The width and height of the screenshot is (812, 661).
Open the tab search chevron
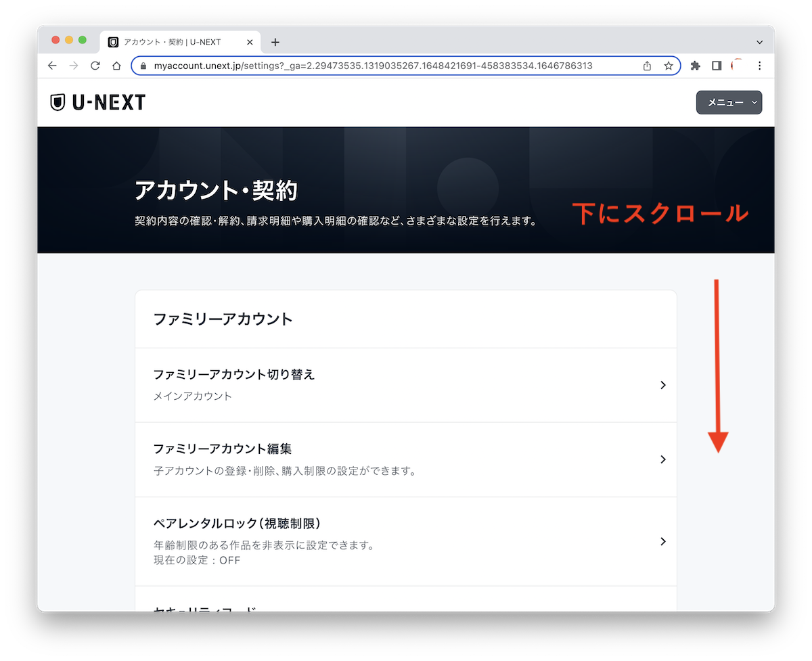coord(759,42)
